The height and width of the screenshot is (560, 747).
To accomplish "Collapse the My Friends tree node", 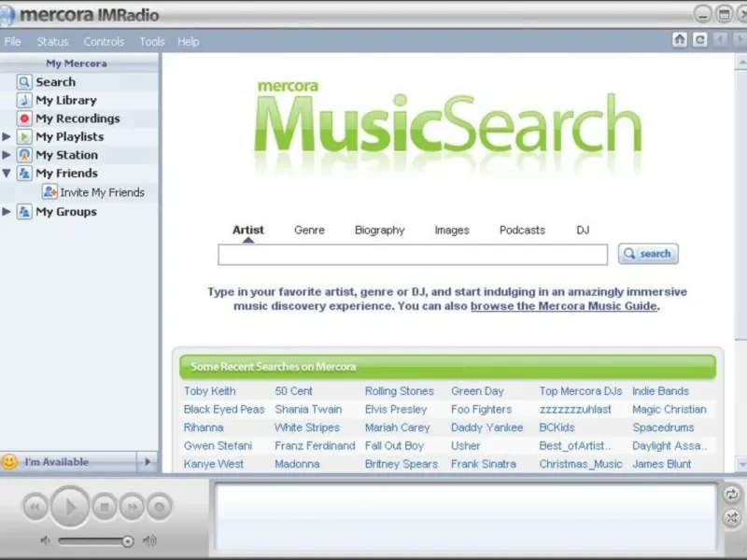I will (x=7, y=173).
